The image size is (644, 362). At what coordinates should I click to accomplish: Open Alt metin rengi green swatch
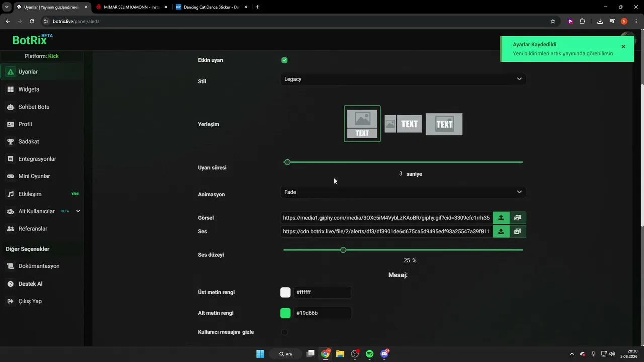tap(285, 313)
